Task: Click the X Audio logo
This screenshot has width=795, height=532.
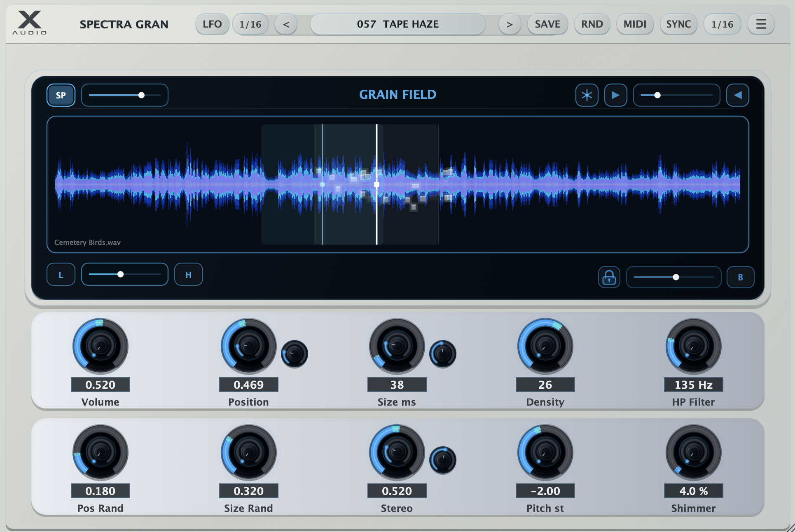Action: [29, 23]
